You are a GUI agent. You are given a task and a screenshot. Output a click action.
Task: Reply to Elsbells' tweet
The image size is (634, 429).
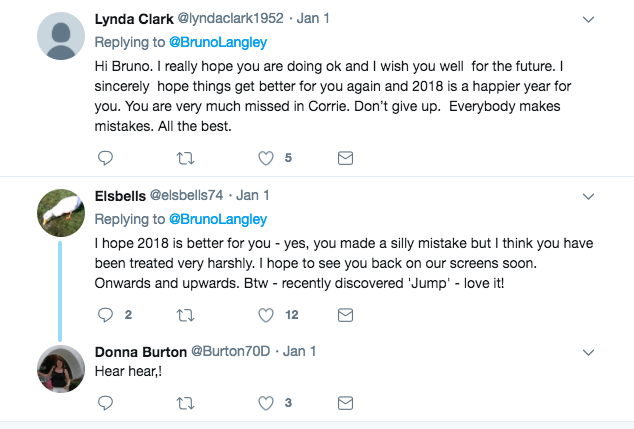[107, 315]
